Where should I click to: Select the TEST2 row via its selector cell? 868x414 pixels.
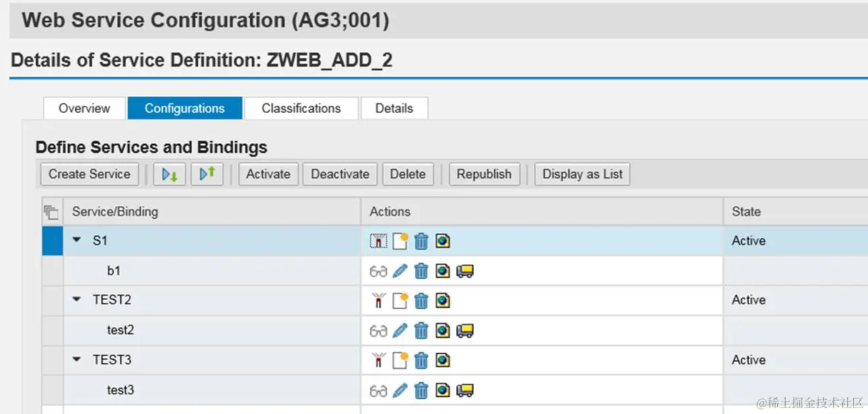click(x=52, y=300)
